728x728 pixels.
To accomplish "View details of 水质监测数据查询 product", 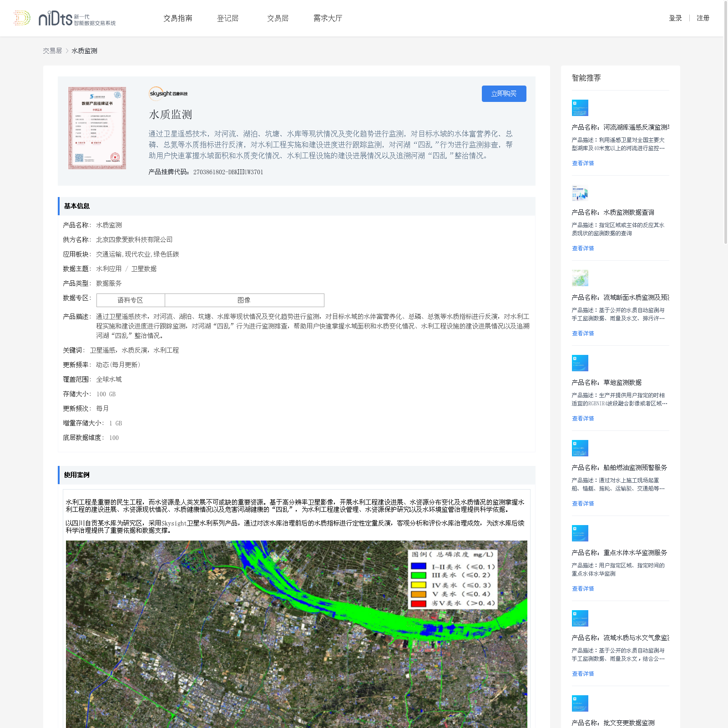I will tap(583, 248).
